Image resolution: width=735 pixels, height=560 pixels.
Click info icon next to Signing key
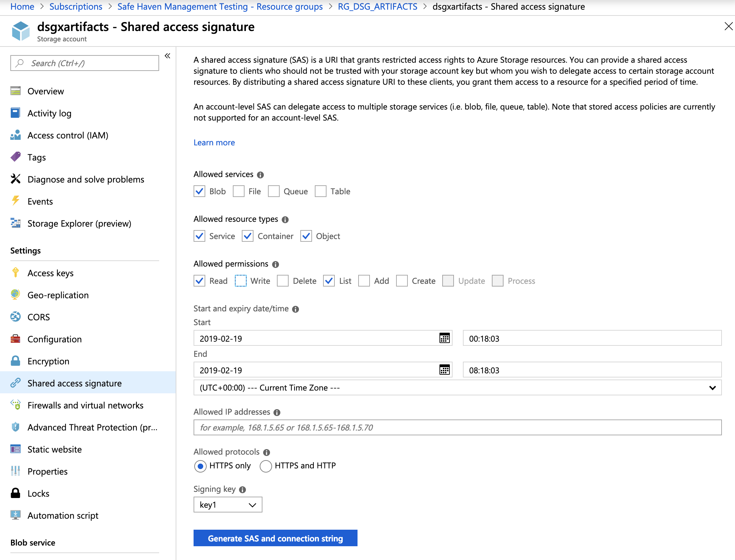pos(242,489)
